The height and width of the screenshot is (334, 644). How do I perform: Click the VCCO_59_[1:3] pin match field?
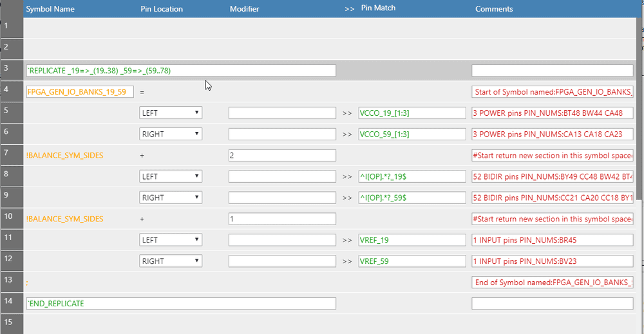pos(412,134)
